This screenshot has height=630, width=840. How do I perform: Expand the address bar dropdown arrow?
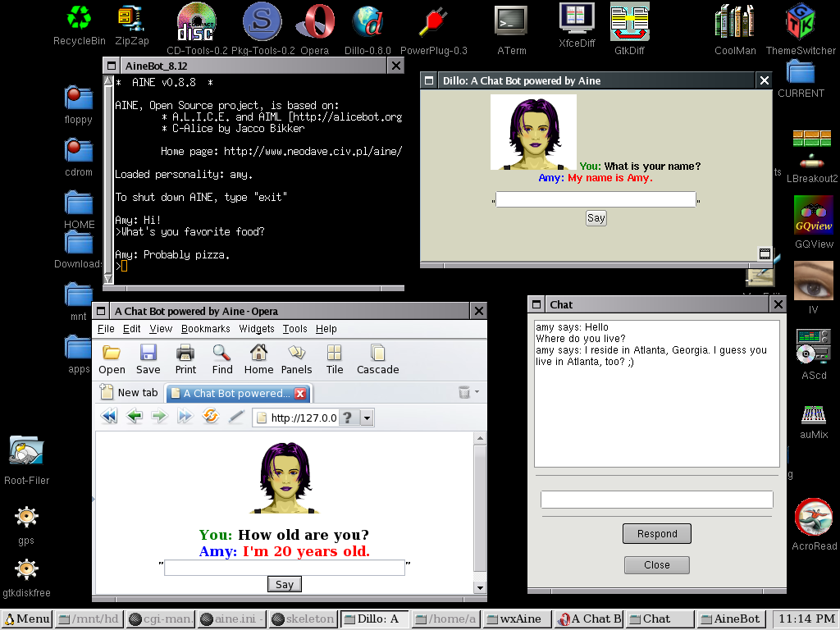coord(367,418)
